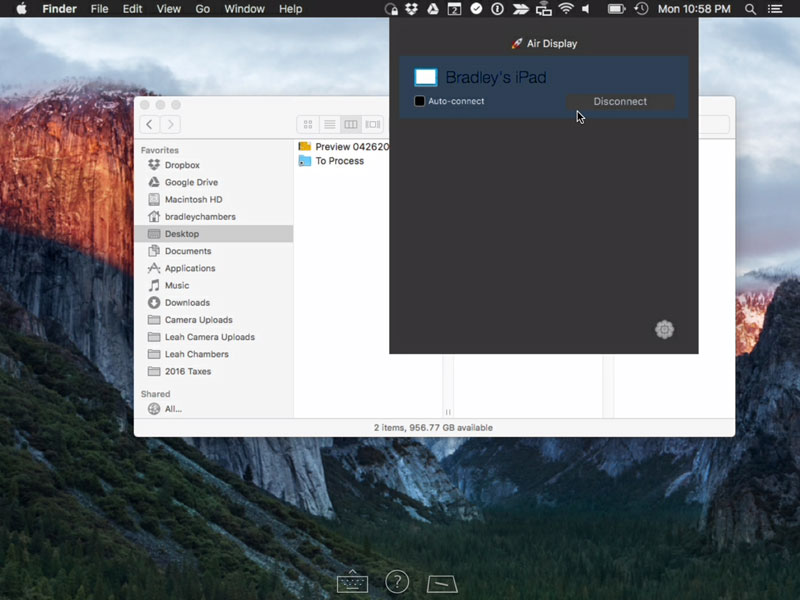
Task: Open the View menu
Action: (169, 9)
